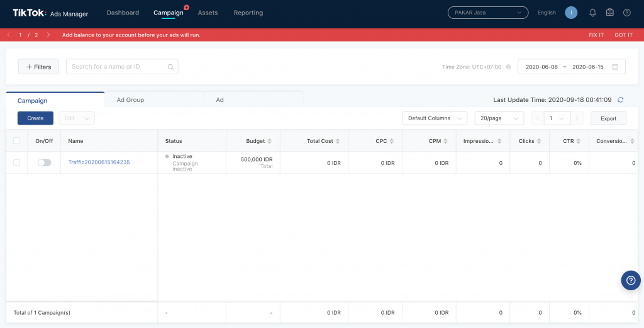The height and width of the screenshot is (328, 644).
Task: Open the page number dropdown
Action: 557,118
